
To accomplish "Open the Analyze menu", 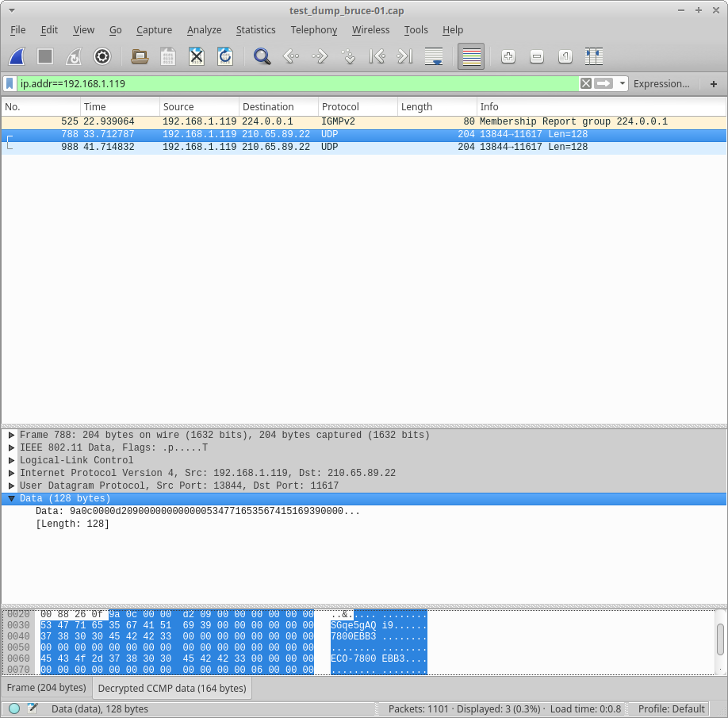I will (205, 29).
